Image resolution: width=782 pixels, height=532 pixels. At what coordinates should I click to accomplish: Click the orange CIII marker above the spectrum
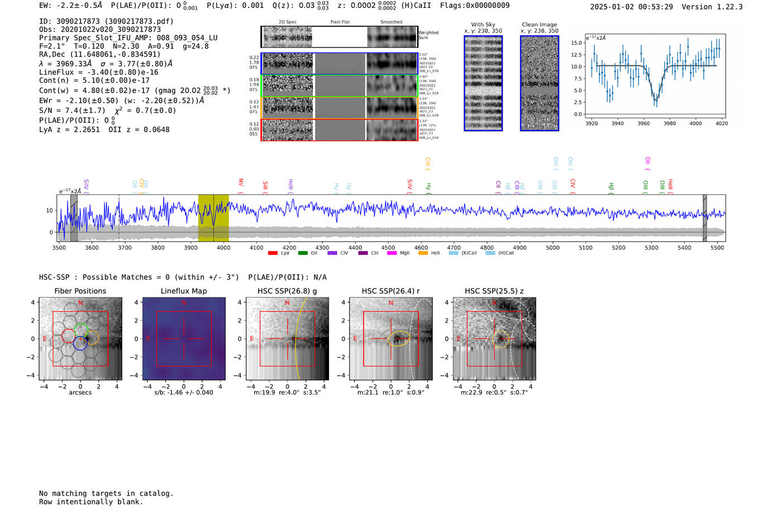pos(428,164)
